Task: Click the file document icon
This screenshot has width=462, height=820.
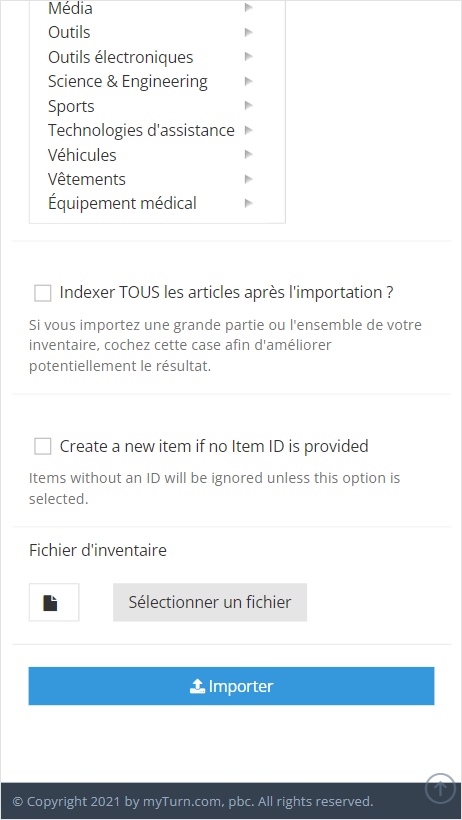Action: click(x=50, y=603)
